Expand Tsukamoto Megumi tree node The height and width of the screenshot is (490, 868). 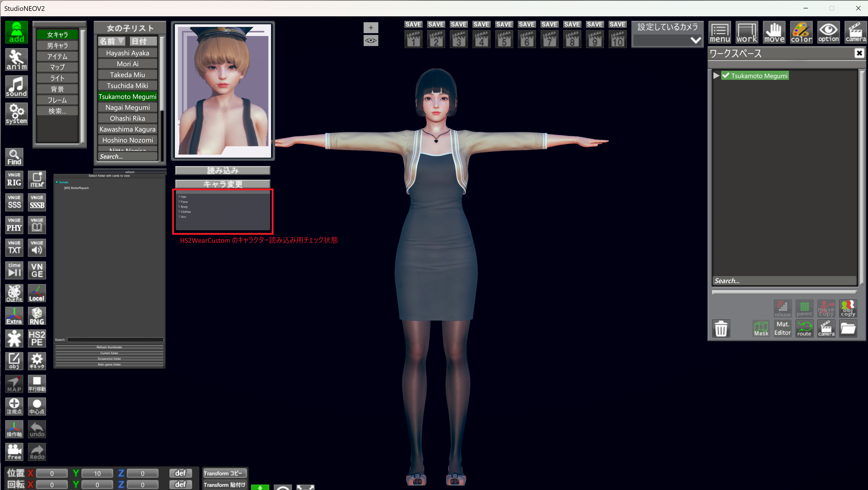click(716, 76)
